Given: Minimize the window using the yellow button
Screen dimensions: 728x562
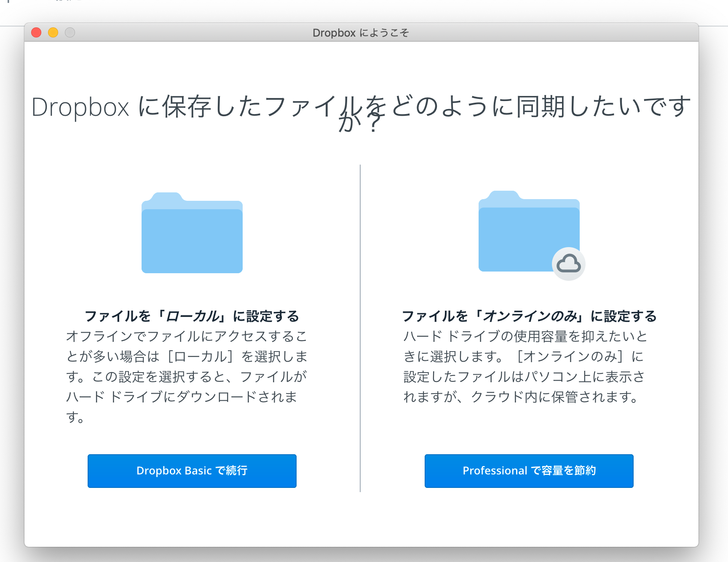Looking at the screenshot, I should click(x=53, y=32).
